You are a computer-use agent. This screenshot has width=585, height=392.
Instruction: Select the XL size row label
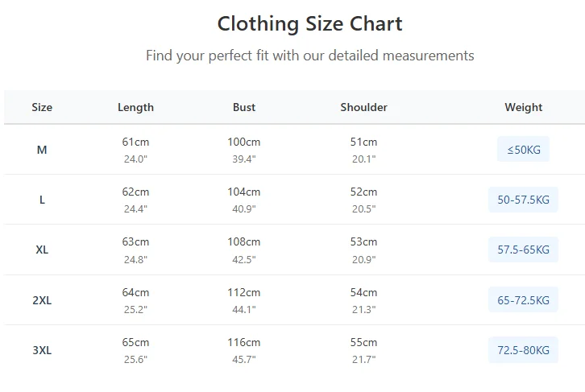tap(42, 250)
